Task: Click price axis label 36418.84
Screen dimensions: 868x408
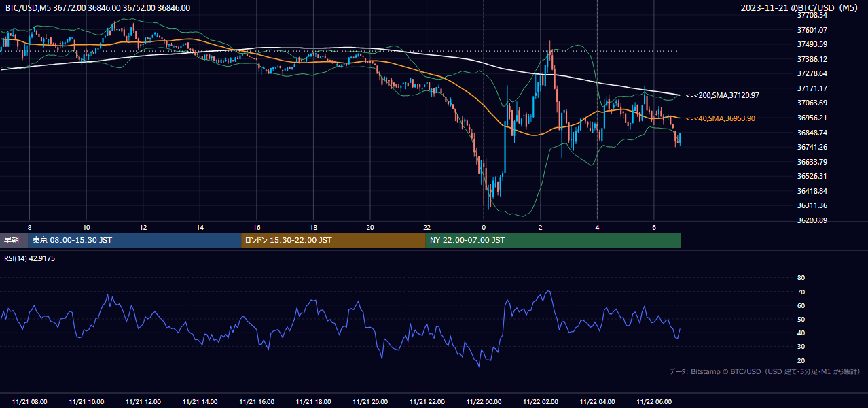Action: pyautogui.click(x=812, y=191)
